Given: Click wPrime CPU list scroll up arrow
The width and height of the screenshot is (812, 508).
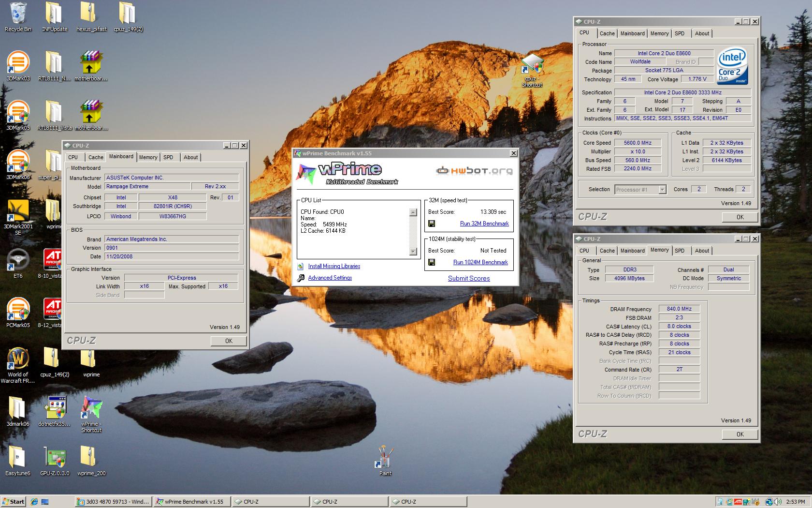Looking at the screenshot, I should tap(413, 212).
